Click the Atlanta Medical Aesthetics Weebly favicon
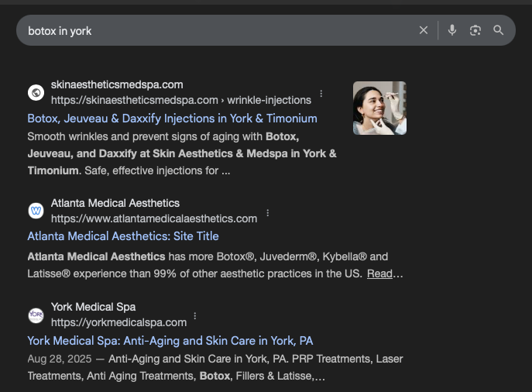This screenshot has width=532, height=392. click(36, 211)
